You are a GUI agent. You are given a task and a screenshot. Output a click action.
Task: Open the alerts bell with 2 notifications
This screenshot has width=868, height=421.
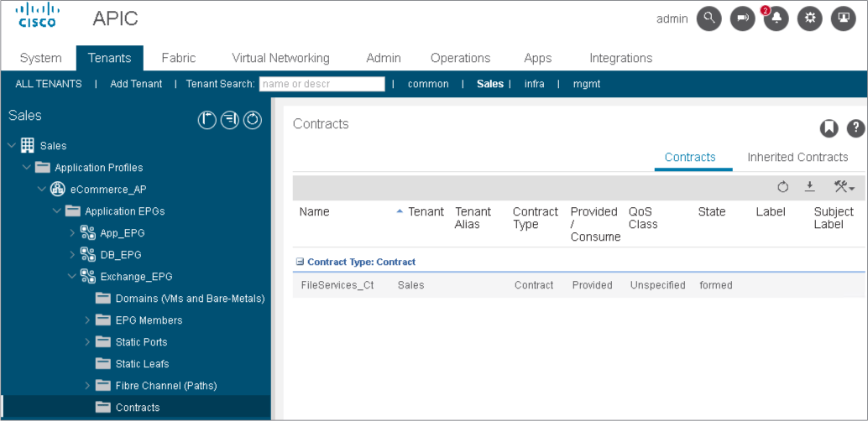(x=776, y=18)
